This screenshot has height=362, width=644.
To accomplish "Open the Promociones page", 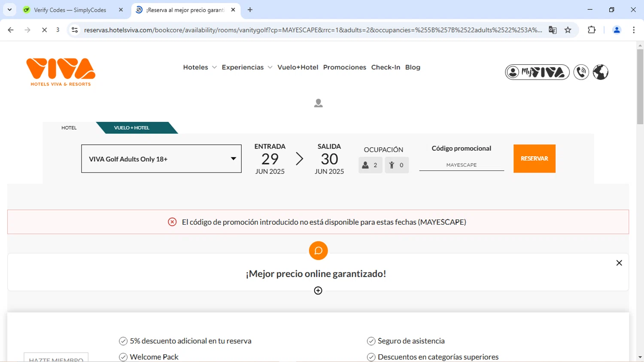I will (345, 67).
